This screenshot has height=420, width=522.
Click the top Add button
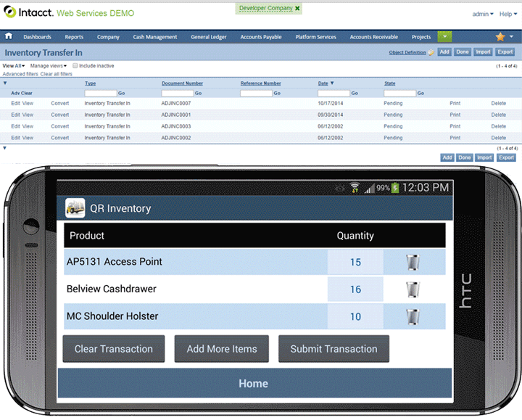pos(444,52)
